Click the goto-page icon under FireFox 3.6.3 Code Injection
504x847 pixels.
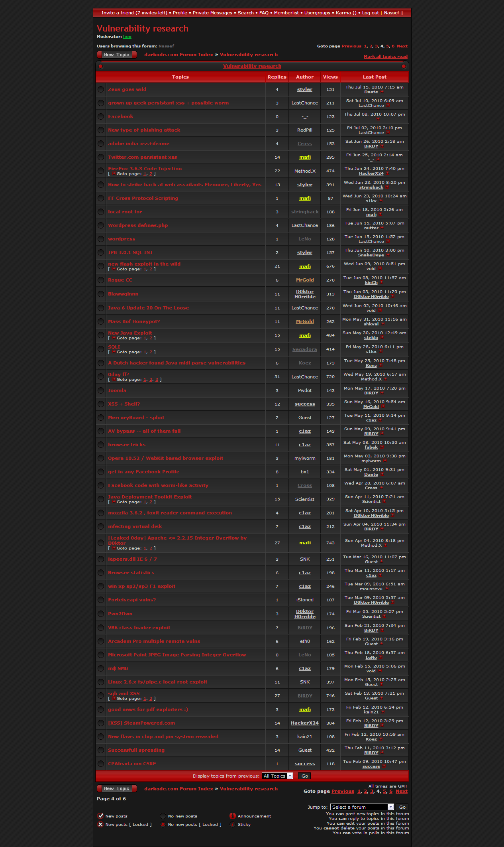(x=114, y=174)
